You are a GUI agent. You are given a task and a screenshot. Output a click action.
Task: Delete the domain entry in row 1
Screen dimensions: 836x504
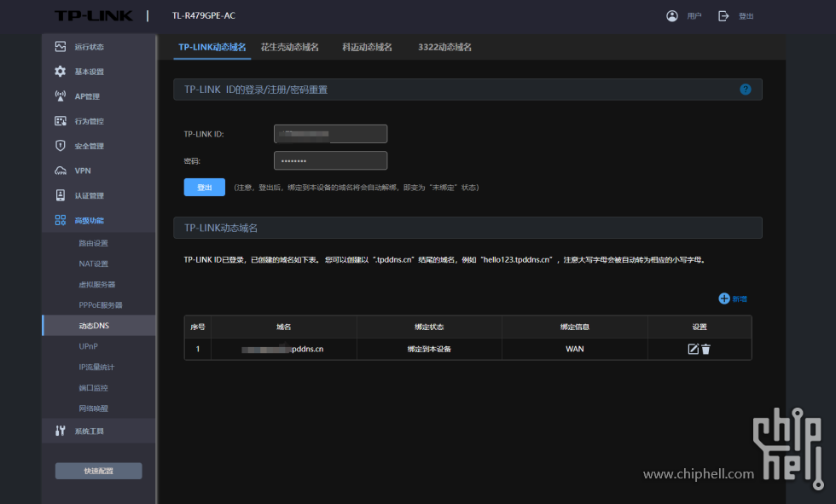coord(706,349)
